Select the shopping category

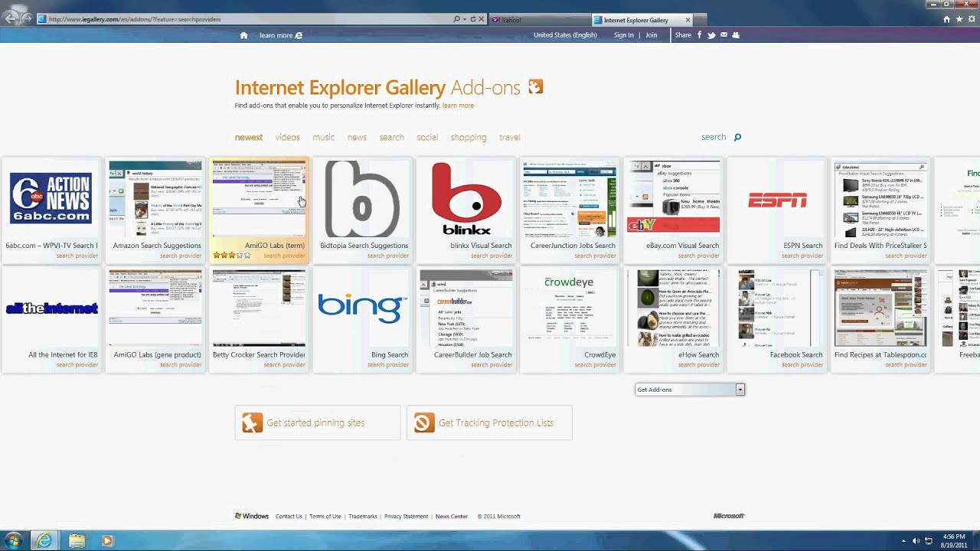pos(469,137)
